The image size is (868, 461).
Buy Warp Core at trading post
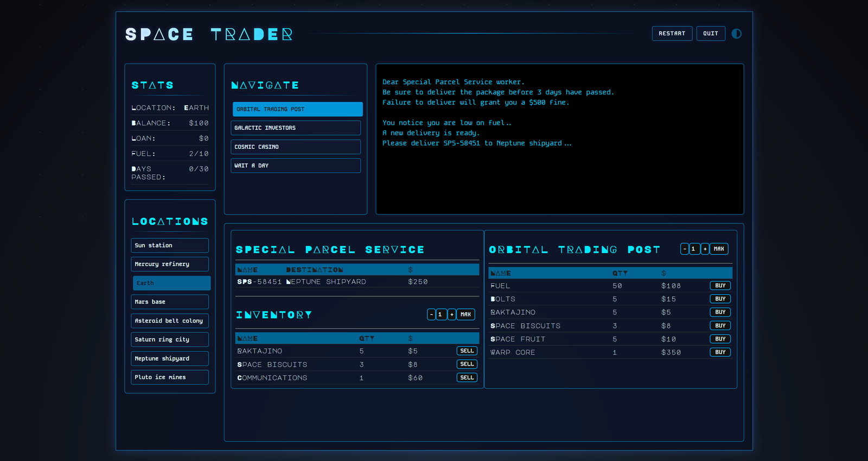(x=720, y=352)
